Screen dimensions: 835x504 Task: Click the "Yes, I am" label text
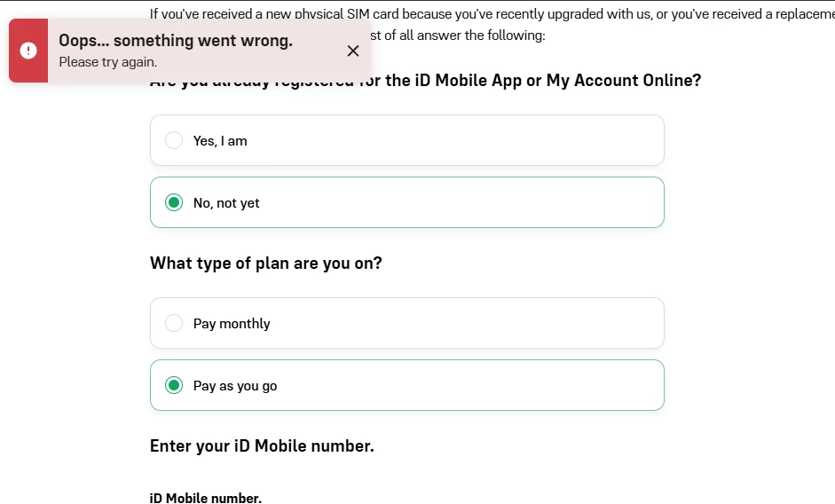point(220,141)
